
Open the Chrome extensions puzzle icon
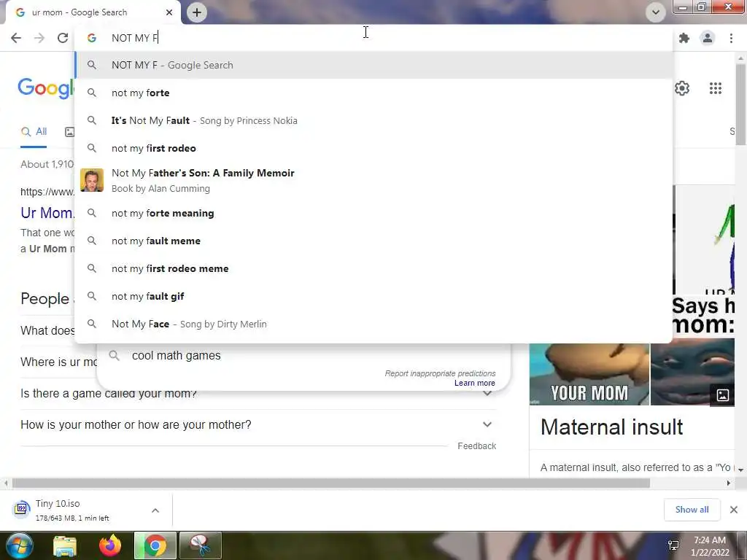click(x=684, y=38)
